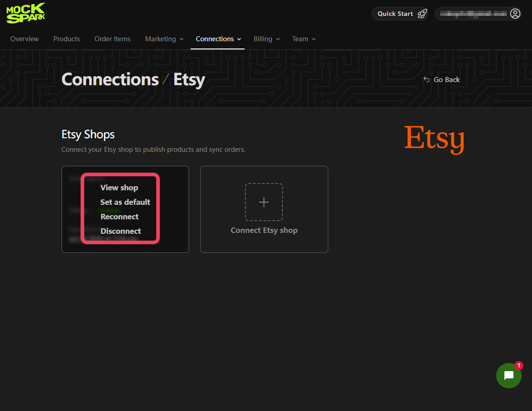Click the rocket icon in Quick Start
The image size is (532, 411).
(422, 14)
